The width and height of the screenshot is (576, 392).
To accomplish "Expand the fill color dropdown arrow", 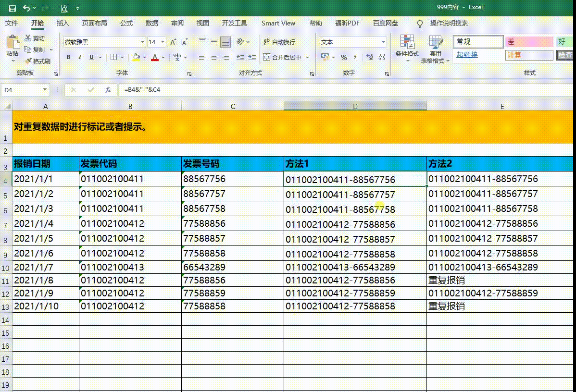I will (x=144, y=57).
